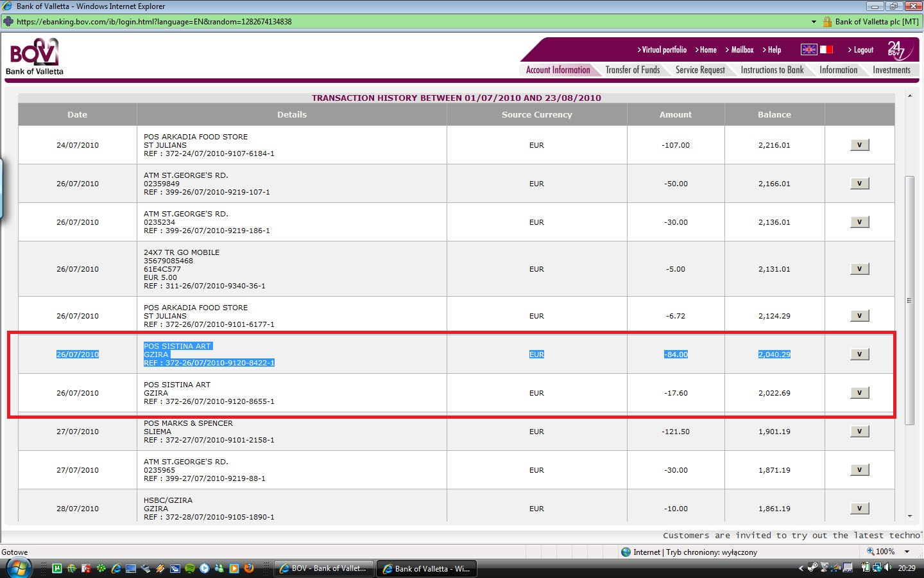Open the Transfer of Funds tab
The image size is (924, 578).
[x=632, y=70]
